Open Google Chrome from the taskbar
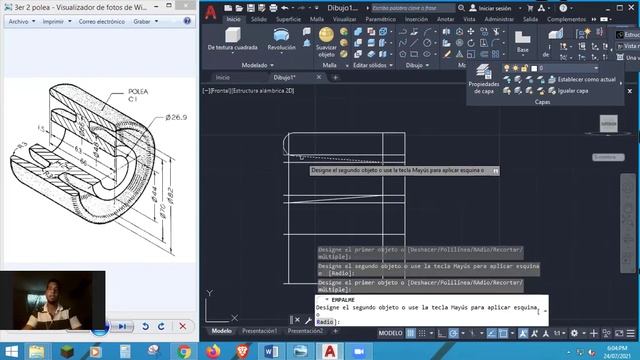The height and width of the screenshot is (360, 640). pyautogui.click(x=184, y=351)
